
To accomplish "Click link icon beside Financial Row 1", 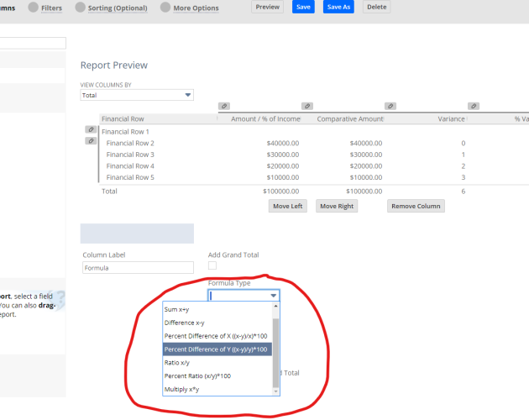I will [91, 130].
